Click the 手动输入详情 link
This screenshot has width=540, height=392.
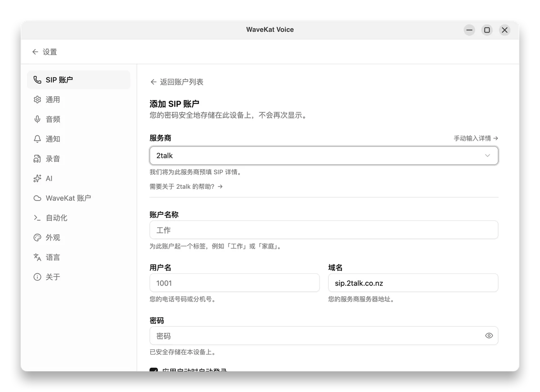[476, 138]
